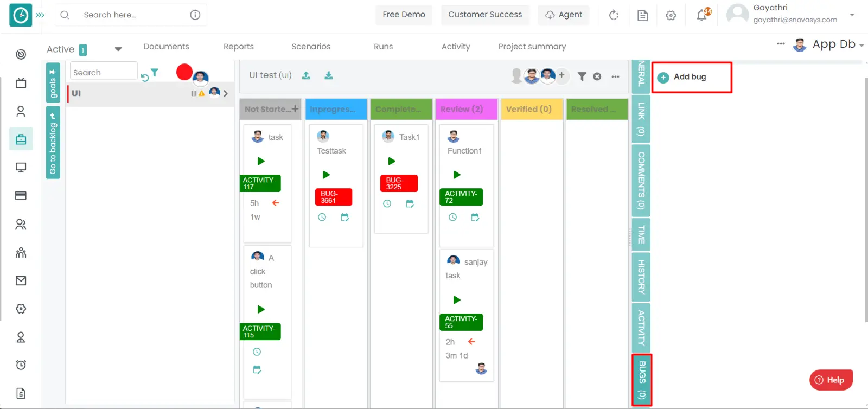Open the COMMENTS vertical tab
This screenshot has height=409, width=868.
[x=641, y=181]
